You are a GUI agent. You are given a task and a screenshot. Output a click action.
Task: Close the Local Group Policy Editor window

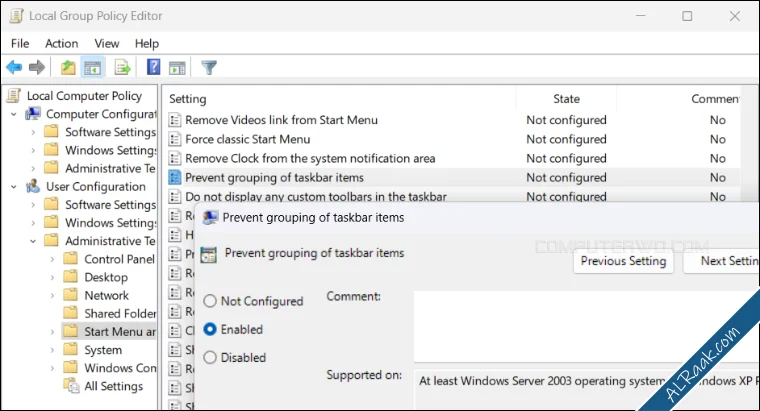(735, 16)
